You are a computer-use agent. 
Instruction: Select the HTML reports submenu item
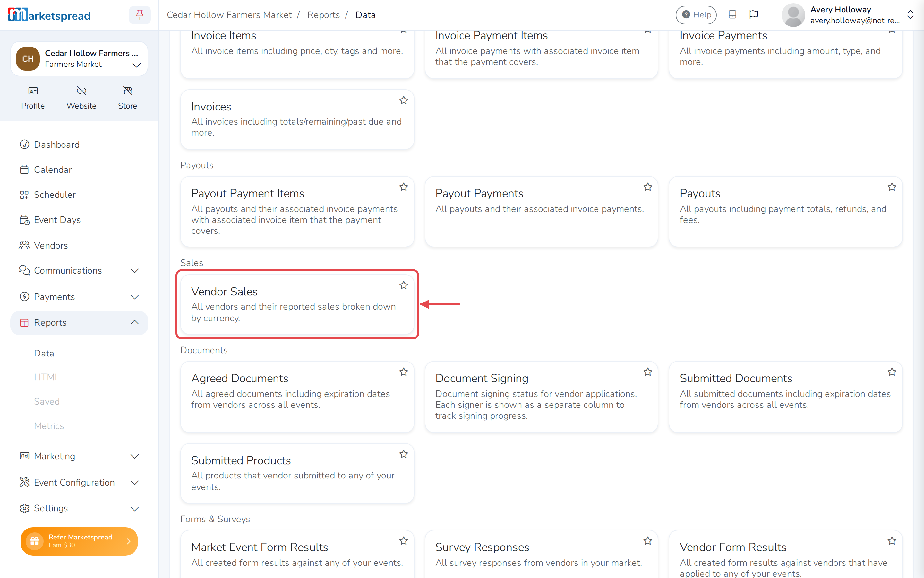click(x=47, y=377)
